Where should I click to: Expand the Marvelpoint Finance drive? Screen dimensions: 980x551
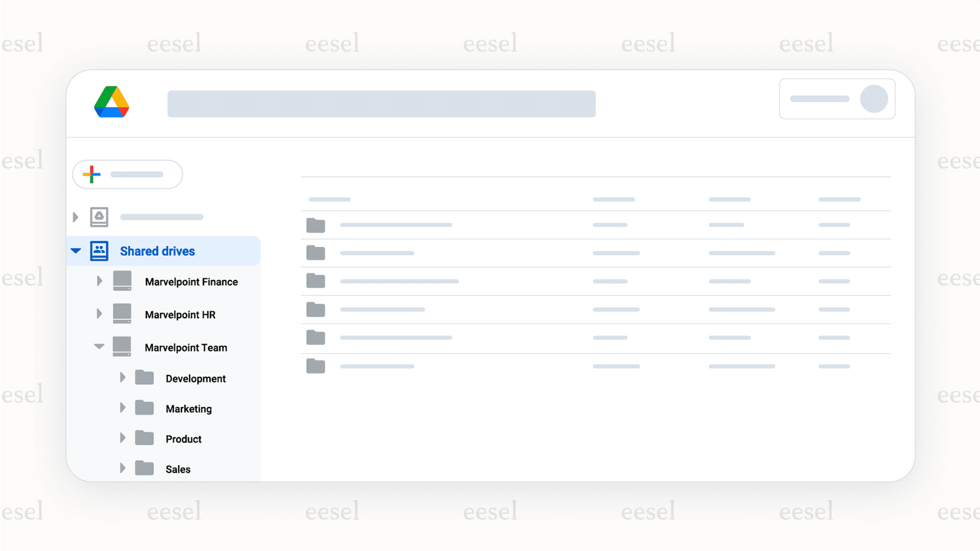coord(99,281)
